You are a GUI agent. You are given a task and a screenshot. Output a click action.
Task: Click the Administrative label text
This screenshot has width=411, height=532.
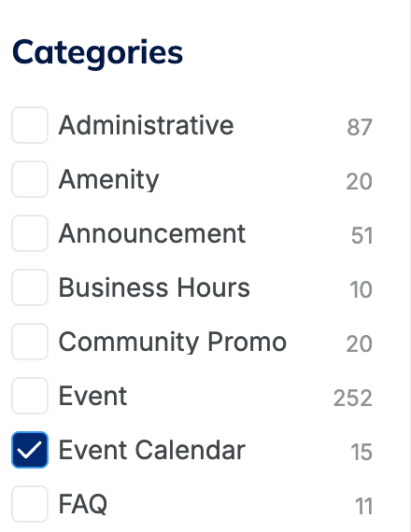pyautogui.click(x=146, y=125)
